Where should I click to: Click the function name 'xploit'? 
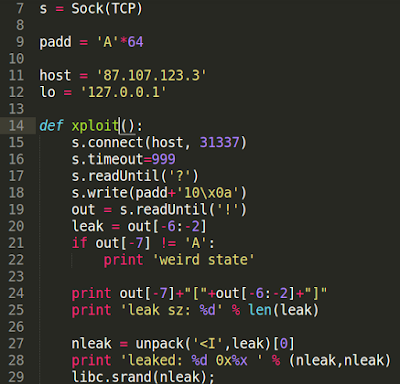coord(95,126)
